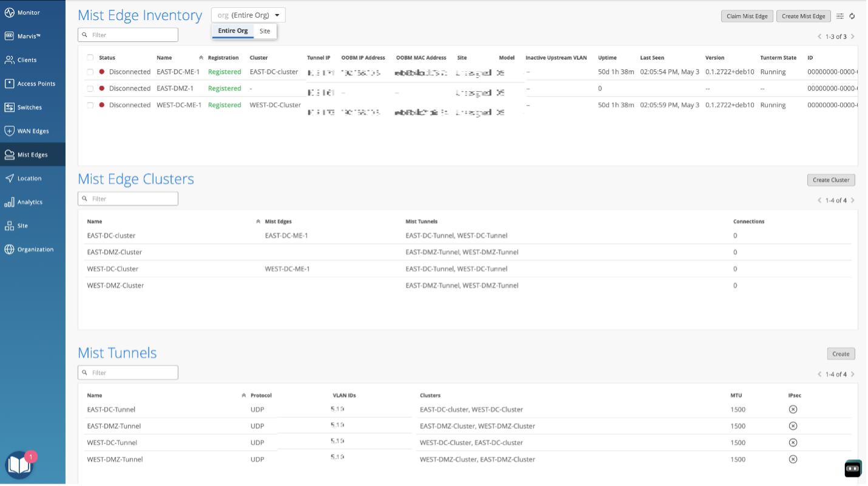
Task: Open the WAN Edges sidebar item
Action: [33, 131]
